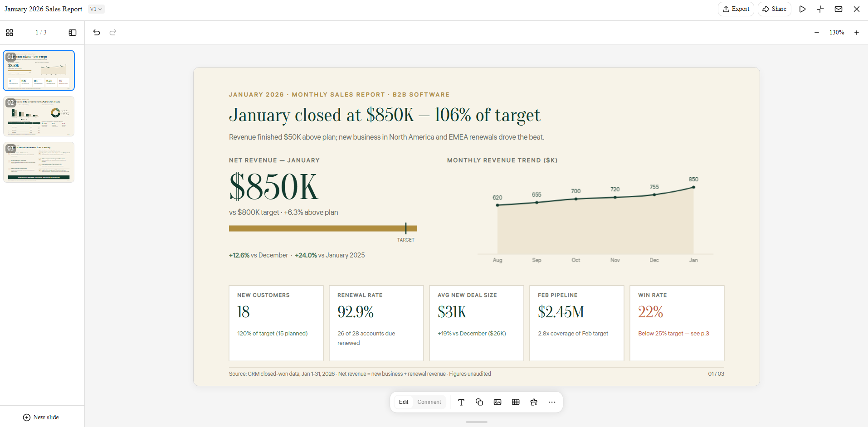Redo the last undone action
Screen dimensions: 868x427
[113, 32]
